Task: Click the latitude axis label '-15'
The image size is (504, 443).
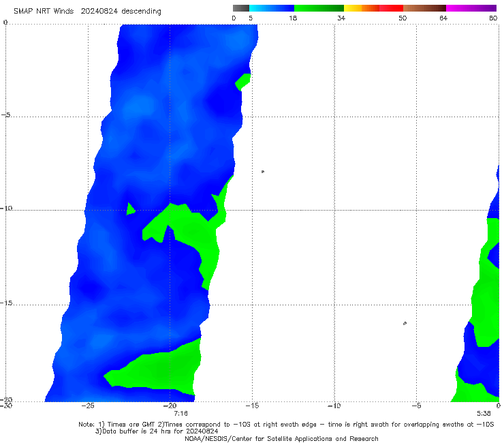Action: [x=6, y=303]
